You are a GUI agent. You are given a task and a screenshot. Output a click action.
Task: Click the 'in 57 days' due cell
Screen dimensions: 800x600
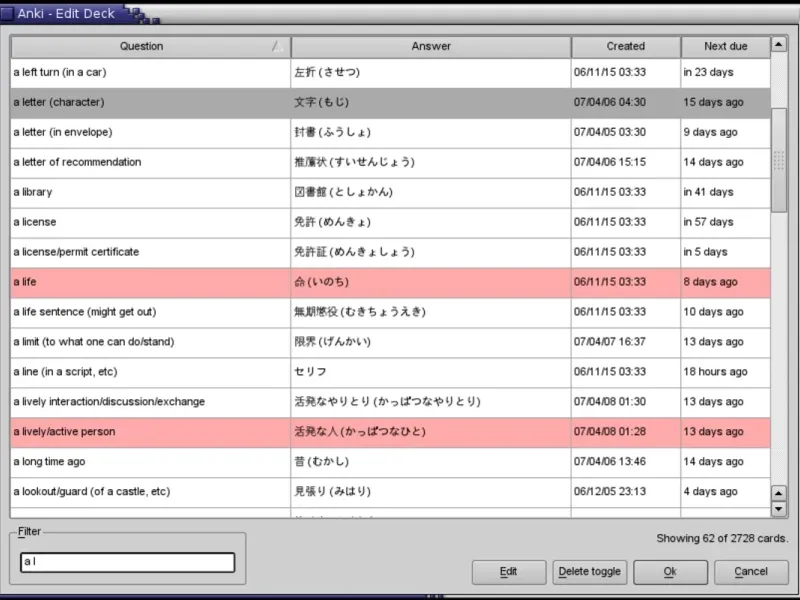(726, 222)
